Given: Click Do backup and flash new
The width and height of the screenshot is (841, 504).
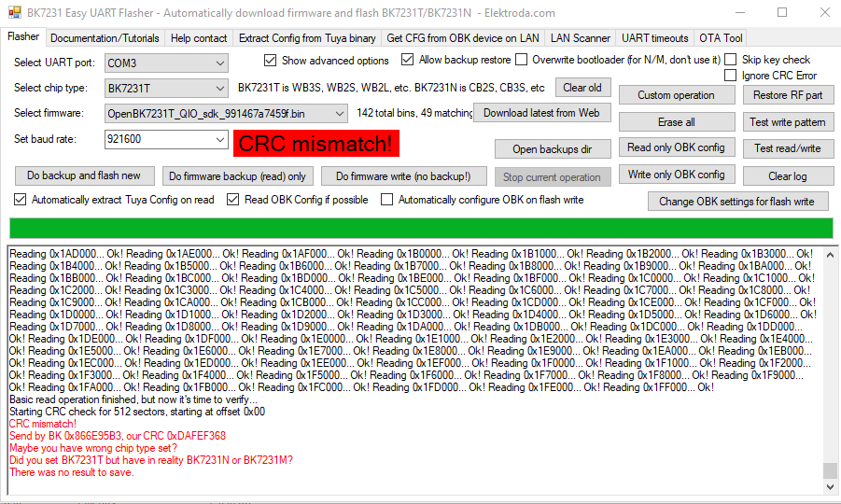Looking at the screenshot, I should pos(84,175).
